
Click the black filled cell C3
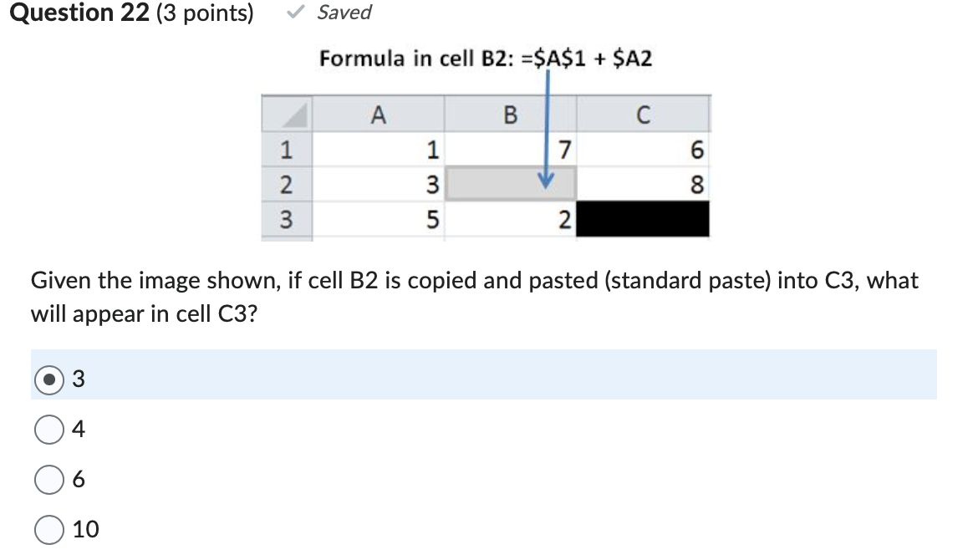(644, 220)
